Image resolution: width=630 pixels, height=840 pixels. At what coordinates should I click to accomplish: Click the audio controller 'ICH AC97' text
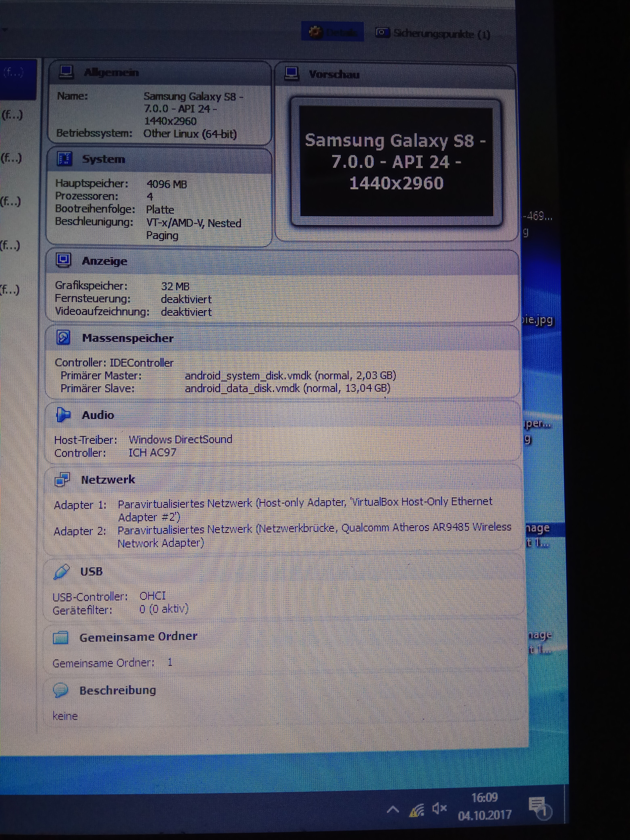tap(152, 453)
